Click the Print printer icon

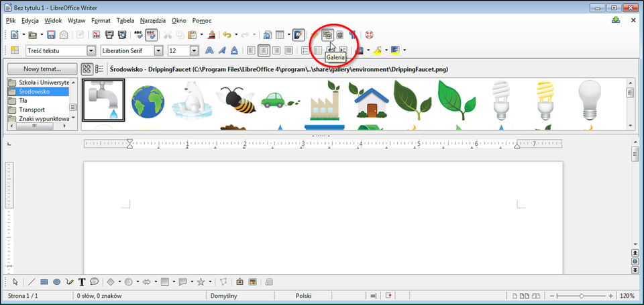pos(109,35)
